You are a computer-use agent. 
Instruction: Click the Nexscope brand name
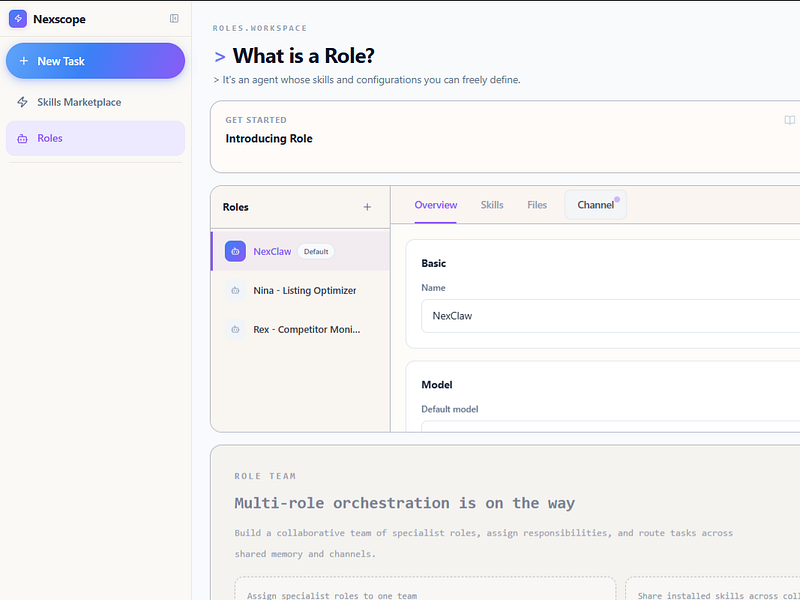tap(59, 19)
